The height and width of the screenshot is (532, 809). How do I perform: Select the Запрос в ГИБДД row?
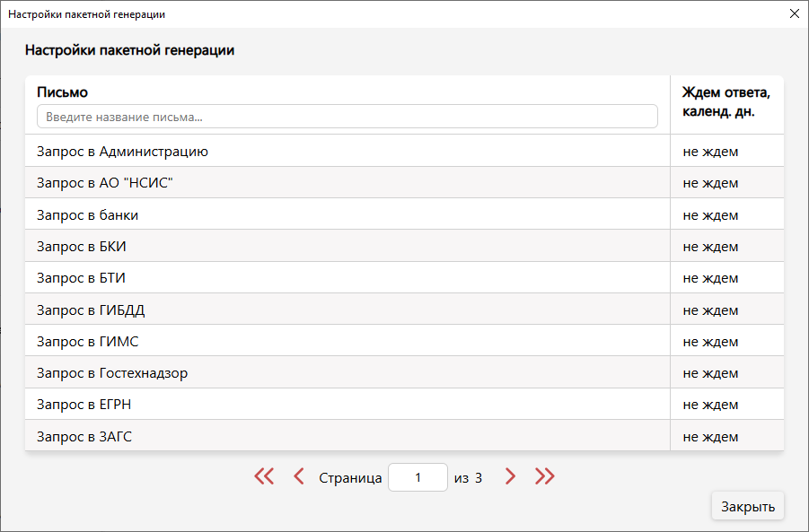coord(91,310)
